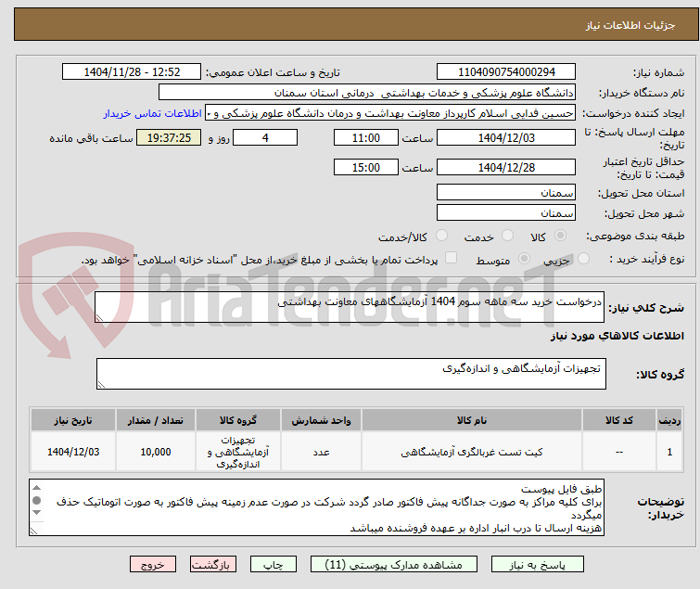Open 'مشاهده مدارک پیوستی (11)' attachments
The height and width of the screenshot is (589, 700).
click(x=394, y=565)
